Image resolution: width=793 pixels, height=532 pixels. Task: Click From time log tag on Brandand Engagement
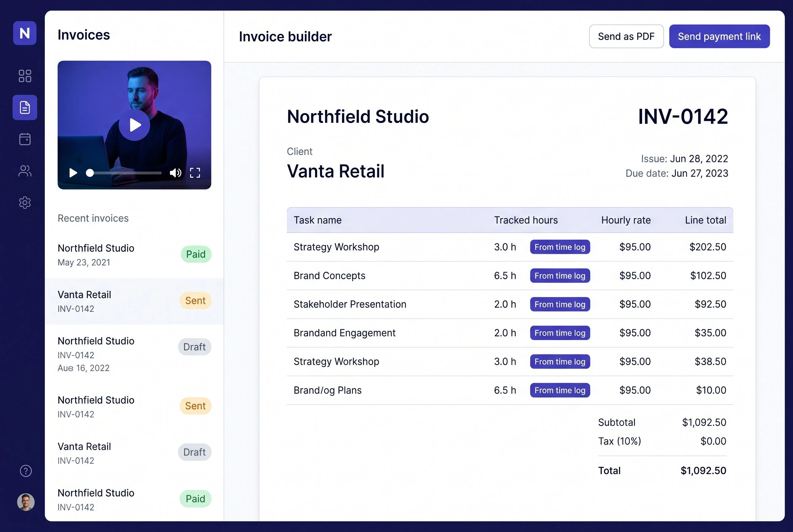[560, 333]
